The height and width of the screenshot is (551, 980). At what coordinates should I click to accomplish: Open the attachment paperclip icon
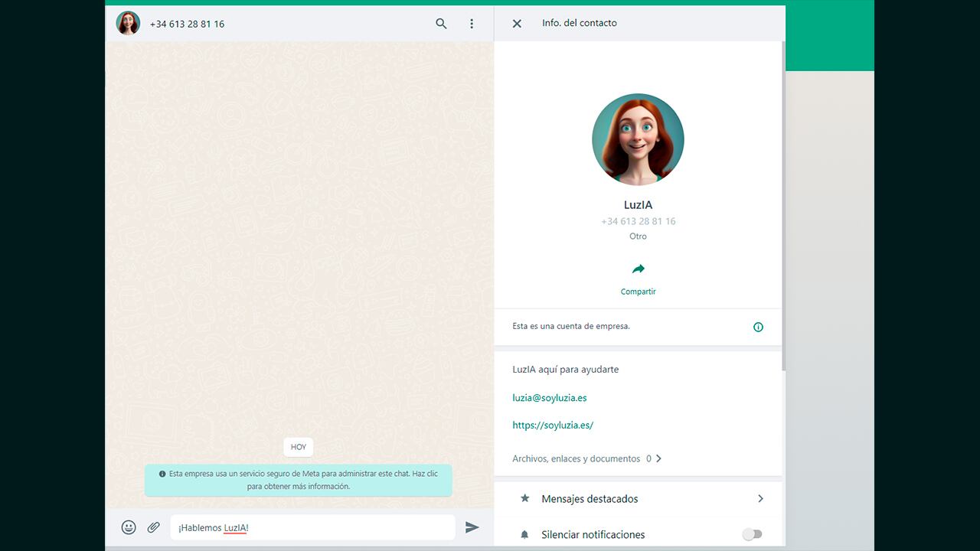tap(152, 527)
